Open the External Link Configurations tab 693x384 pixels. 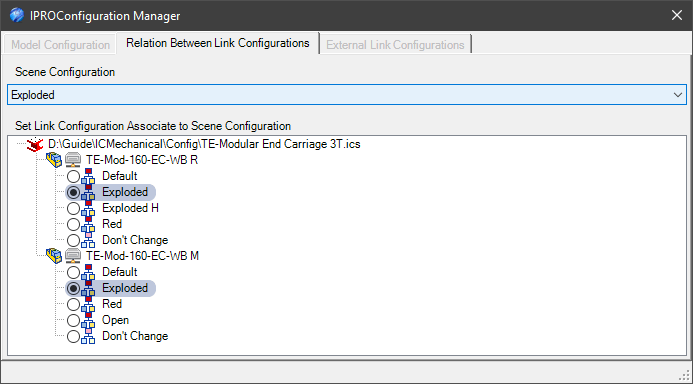tap(395, 45)
